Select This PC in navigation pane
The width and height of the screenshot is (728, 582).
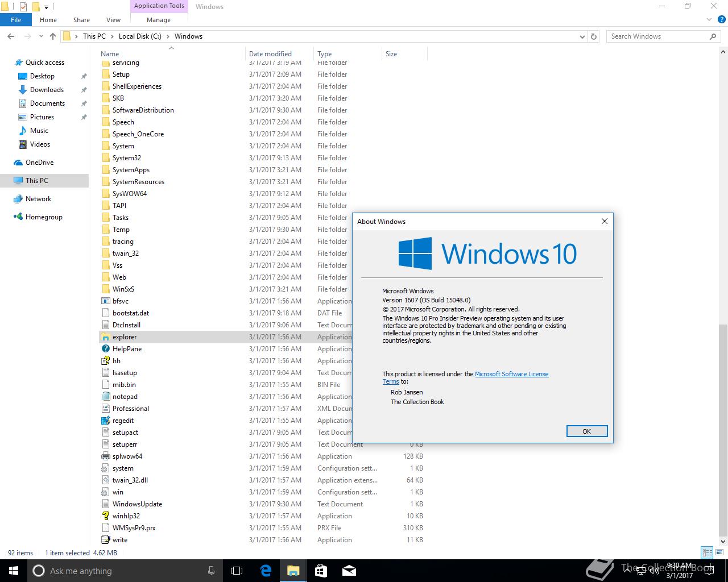pos(44,181)
